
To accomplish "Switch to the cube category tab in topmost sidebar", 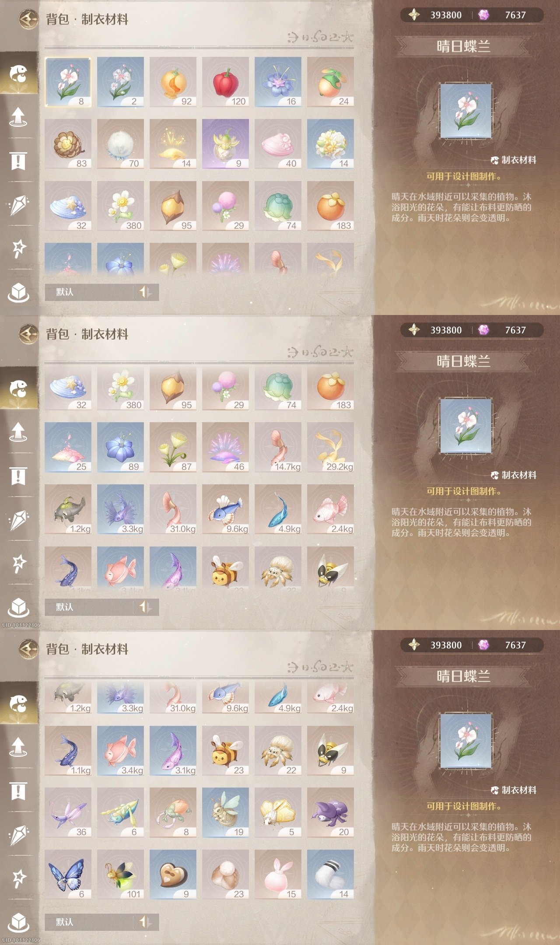I will coord(18,292).
